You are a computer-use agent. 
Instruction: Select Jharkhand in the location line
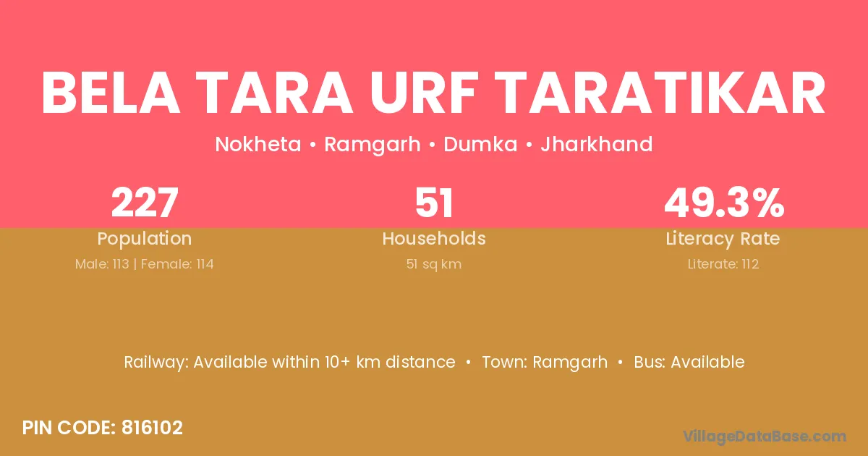click(x=597, y=144)
